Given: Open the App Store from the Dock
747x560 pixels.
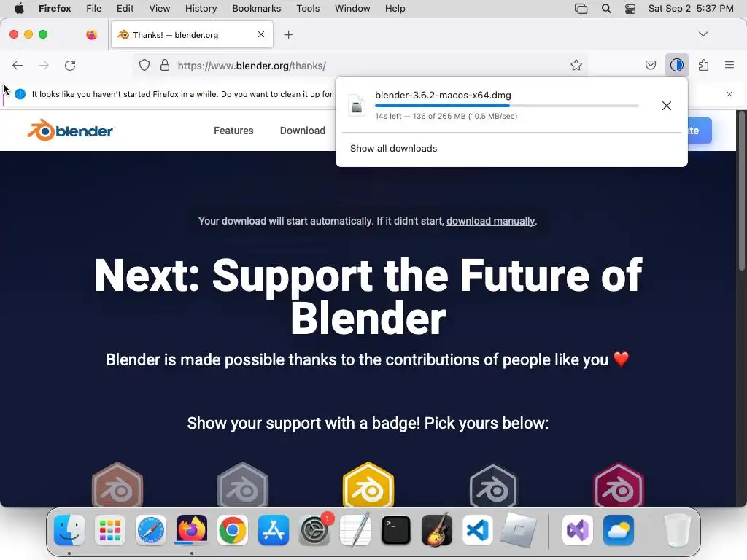Looking at the screenshot, I should (x=274, y=530).
